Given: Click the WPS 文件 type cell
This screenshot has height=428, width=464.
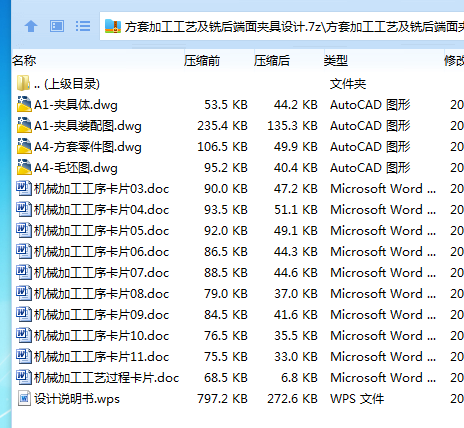Looking at the screenshot, I should 357,399.
